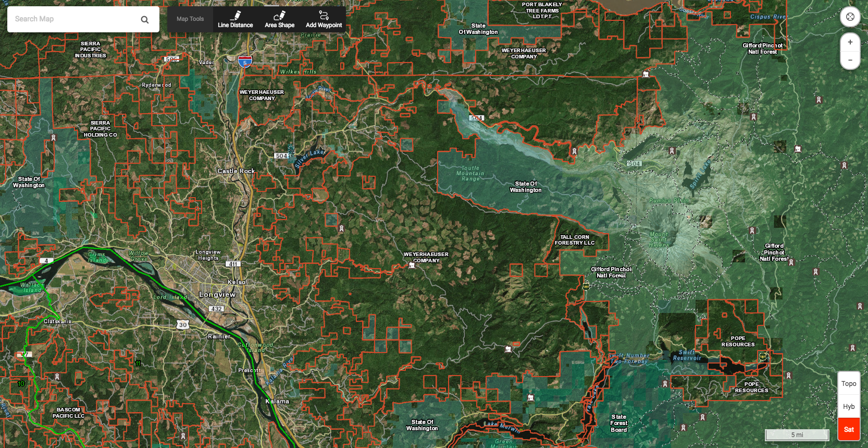868x448 pixels.
Task: Click the magnifier search icon
Action: point(145,19)
